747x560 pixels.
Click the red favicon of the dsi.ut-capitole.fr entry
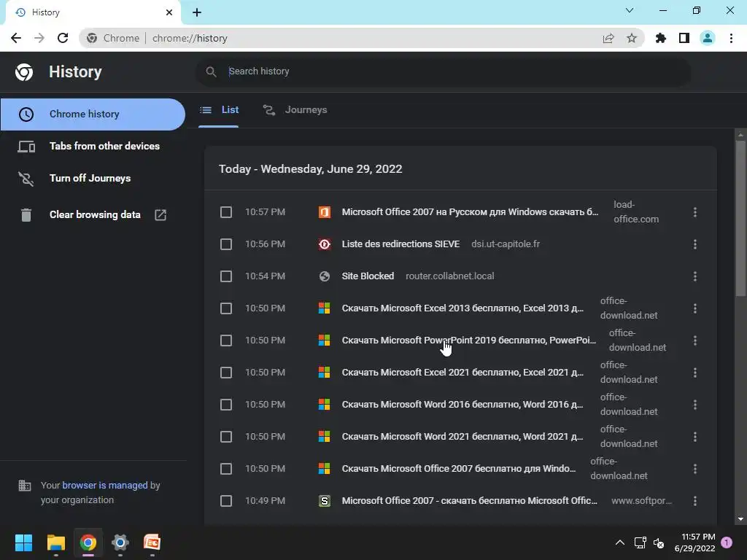(325, 244)
